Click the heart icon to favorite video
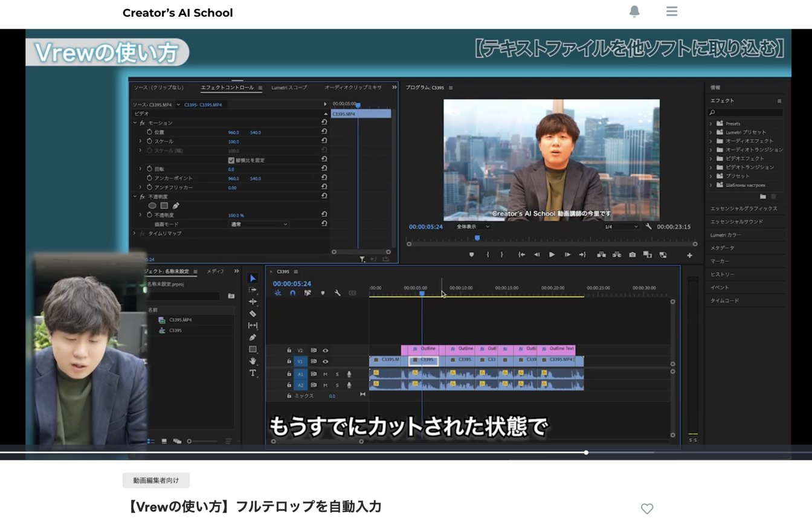Screen dimensions: 812x522 click(647, 509)
